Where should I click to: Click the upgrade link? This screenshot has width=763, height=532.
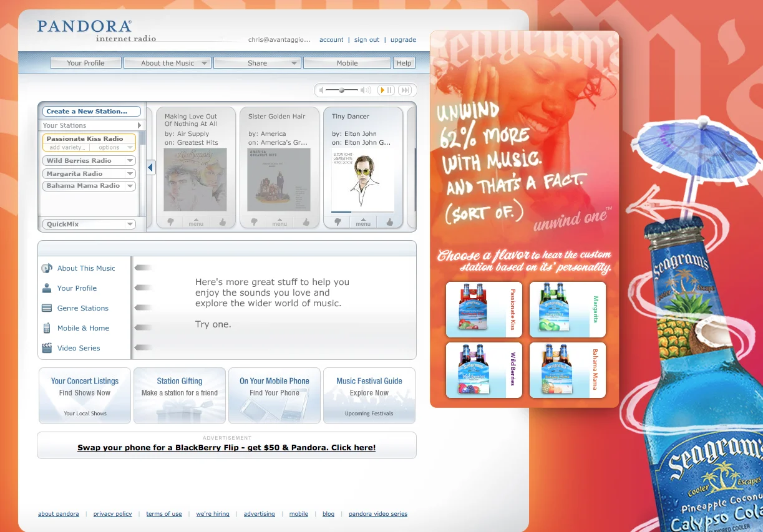(x=403, y=40)
